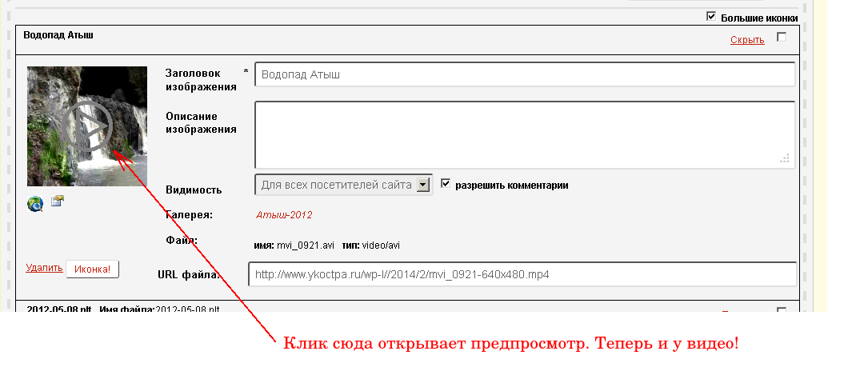Tick the selection checkbox beside Скрыть
This screenshot has height=383, width=868.
click(x=782, y=37)
